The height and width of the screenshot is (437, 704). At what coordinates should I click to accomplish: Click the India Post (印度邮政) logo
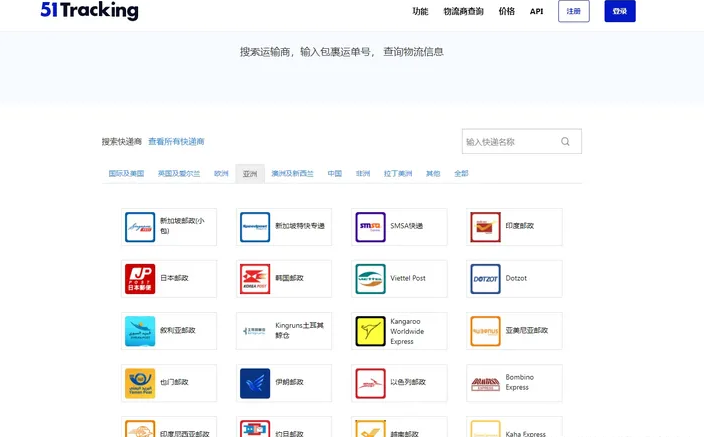click(485, 227)
